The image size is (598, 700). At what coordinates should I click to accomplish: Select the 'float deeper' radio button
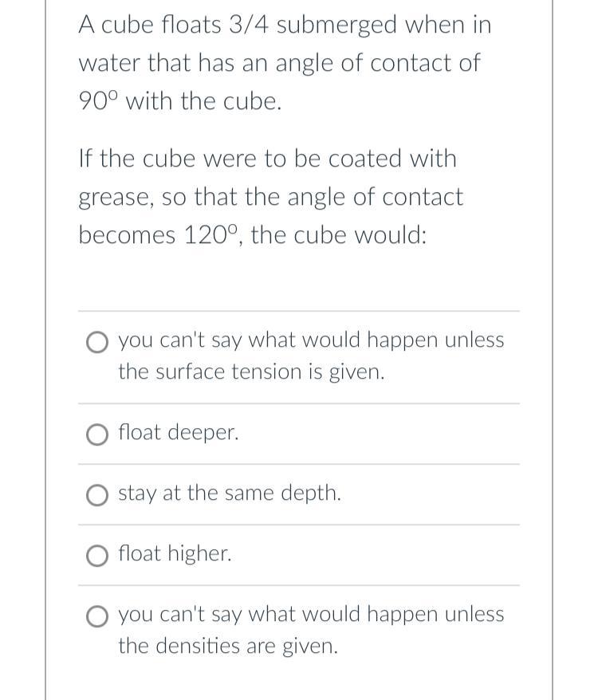(97, 434)
